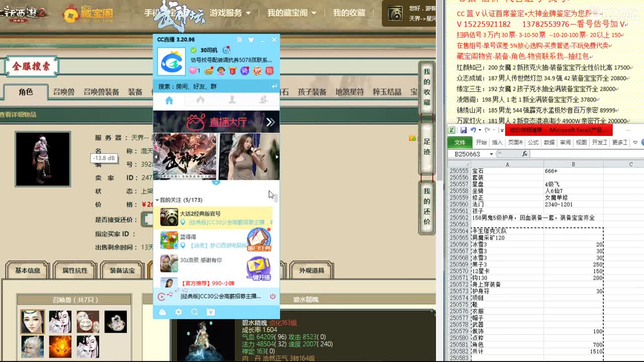
Task: Click the CC bottom search magnifier
Action: (195, 312)
